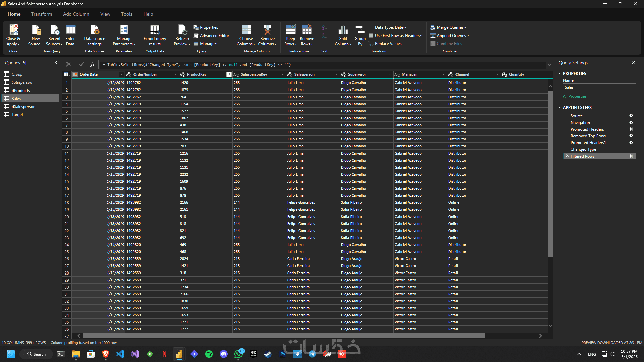
Task: Click the Group By icon
Action: pyautogui.click(x=360, y=30)
